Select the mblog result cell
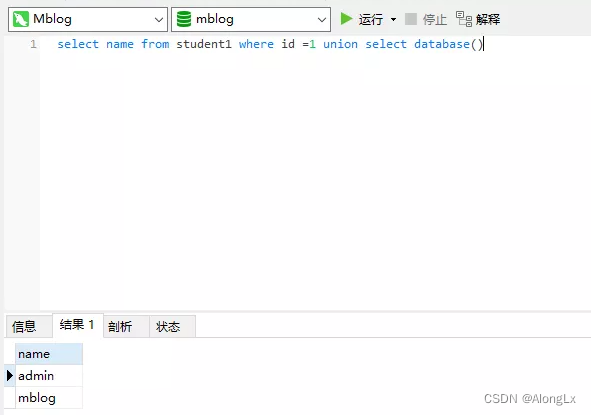The width and height of the screenshot is (591, 415). 49,398
